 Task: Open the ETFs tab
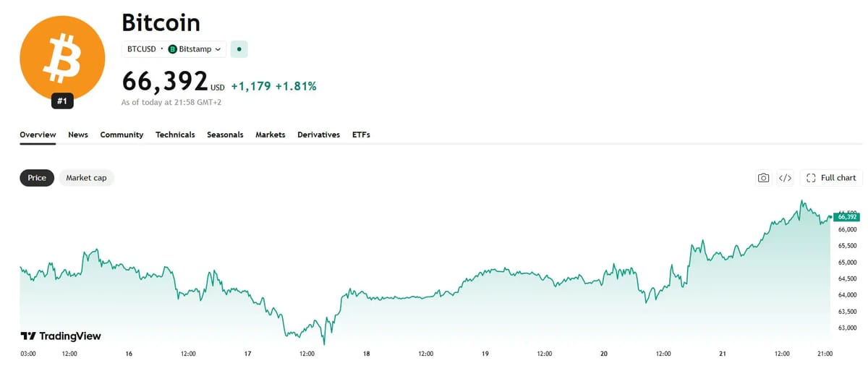[361, 135]
